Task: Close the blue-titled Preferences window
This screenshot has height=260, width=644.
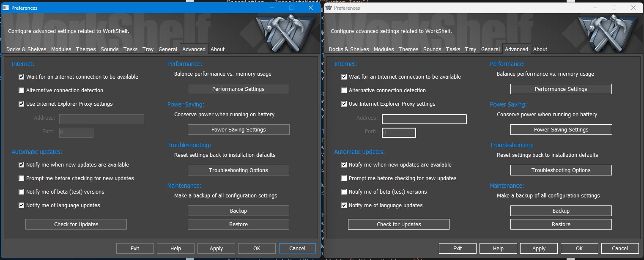Action: pos(311,8)
